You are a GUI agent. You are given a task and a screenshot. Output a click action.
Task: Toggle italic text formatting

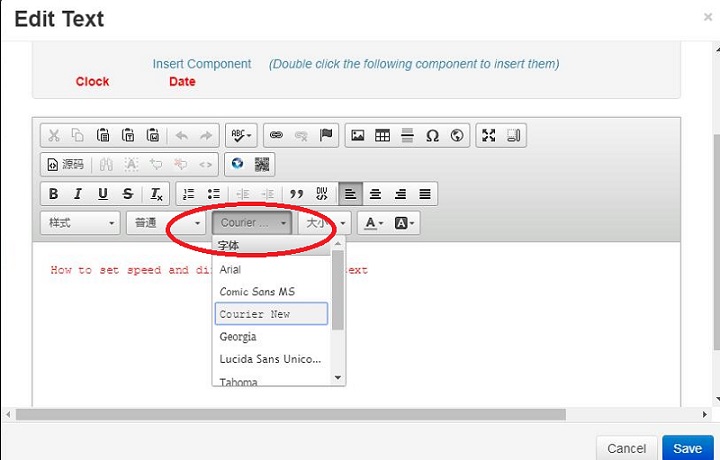click(78, 194)
